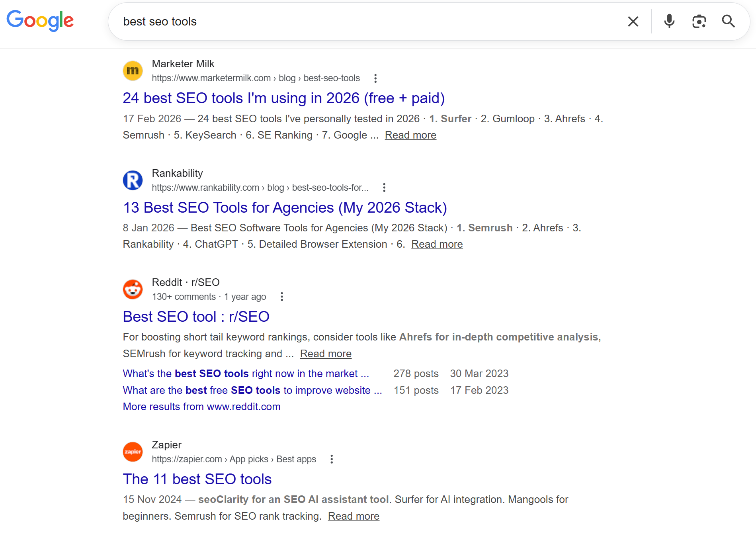Open the 'Best SEO tool : r/SEO' thread
Screen dimensions: 756x534
click(x=196, y=316)
